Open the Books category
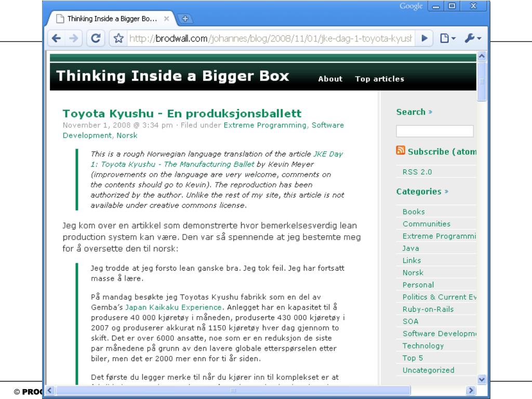This screenshot has height=399, width=532. click(414, 212)
